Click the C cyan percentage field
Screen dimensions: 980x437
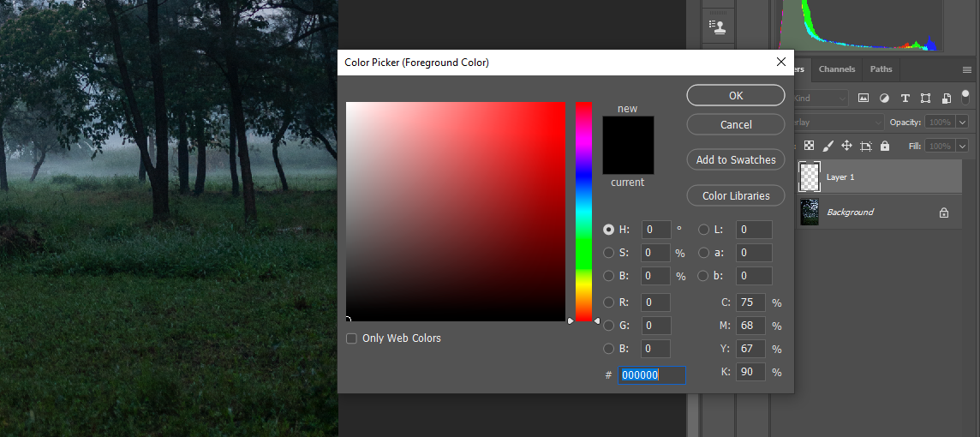tap(750, 302)
